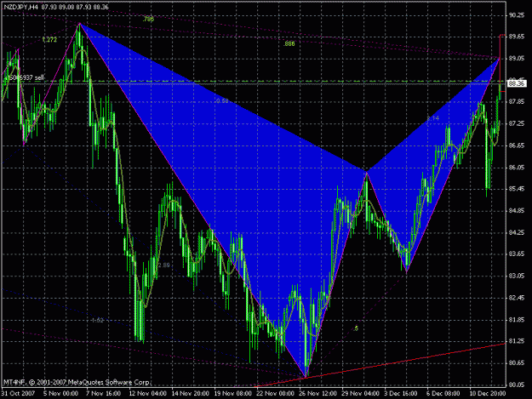Image resolution: width=532 pixels, height=399 pixels.
Task: Click the 1.62 ratio label
Action: pos(97,321)
